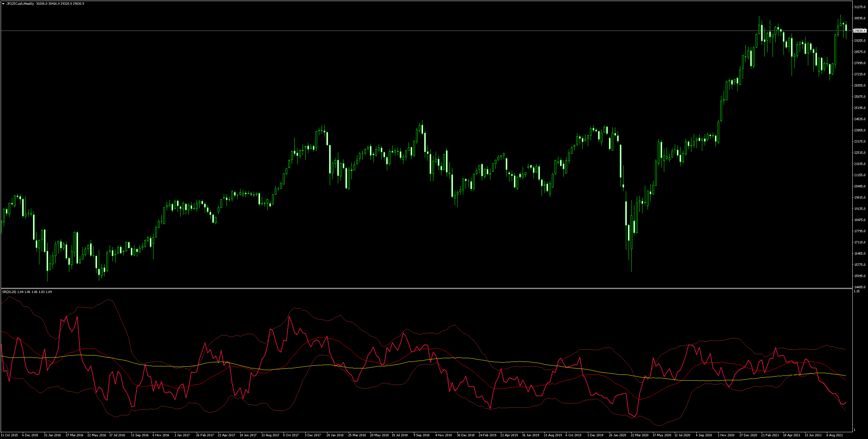Click the 4 Nov 2018 date label
Viewport: 868px width, 439px height.
(444, 435)
